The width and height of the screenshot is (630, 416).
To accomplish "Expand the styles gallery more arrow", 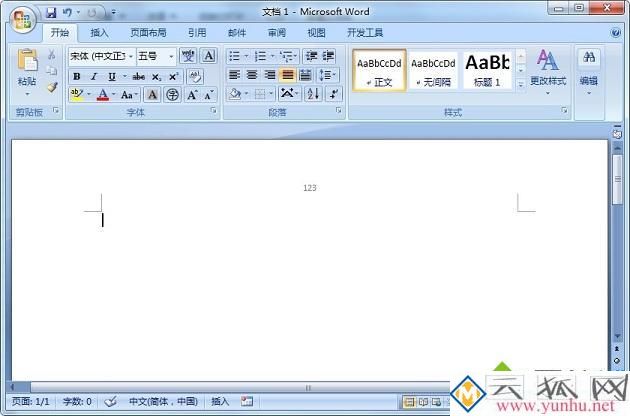I will pos(521,84).
